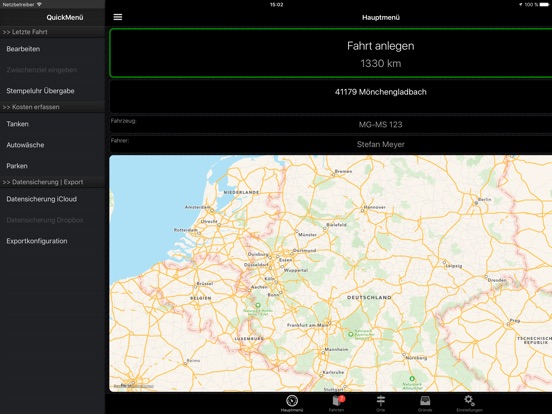The image size is (552, 414).
Task: Select Bearbeiten in the QuickMenü
Action: coord(52,49)
